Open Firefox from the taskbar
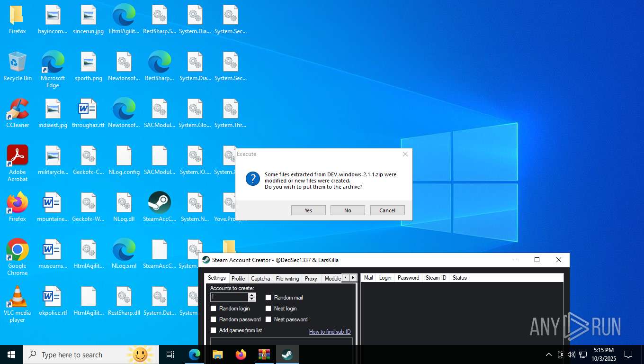The width and height of the screenshot is (644, 364). pyautogui.click(x=241, y=355)
